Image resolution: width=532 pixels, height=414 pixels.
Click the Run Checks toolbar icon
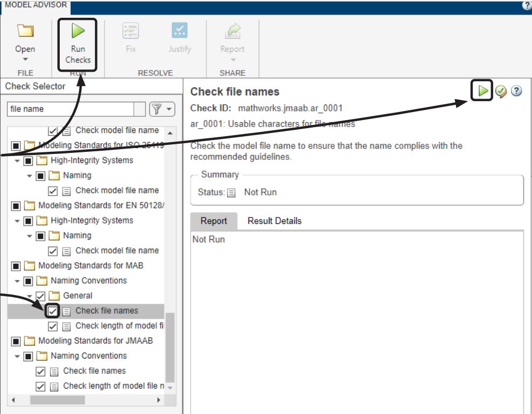(78, 32)
